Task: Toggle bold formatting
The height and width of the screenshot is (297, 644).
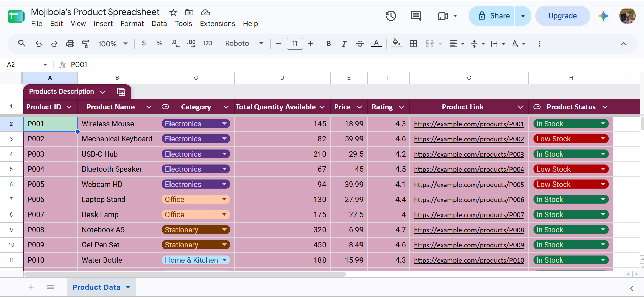Action: 329,44
